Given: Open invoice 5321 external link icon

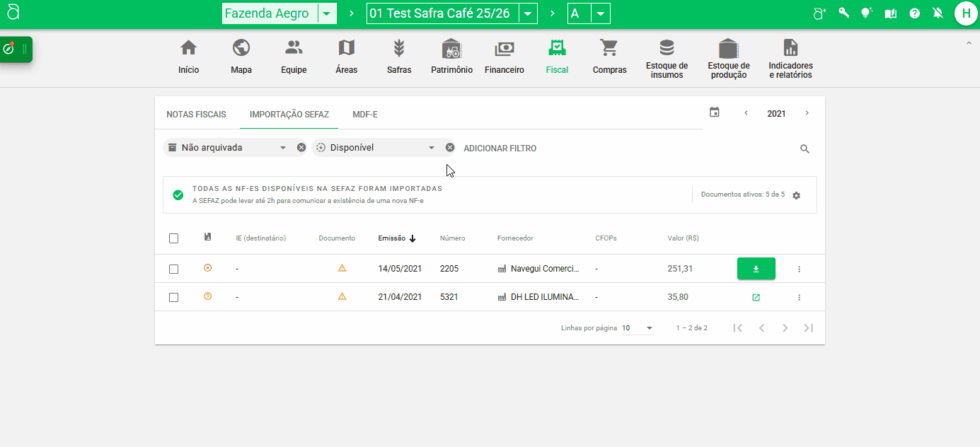Looking at the screenshot, I should tap(756, 297).
